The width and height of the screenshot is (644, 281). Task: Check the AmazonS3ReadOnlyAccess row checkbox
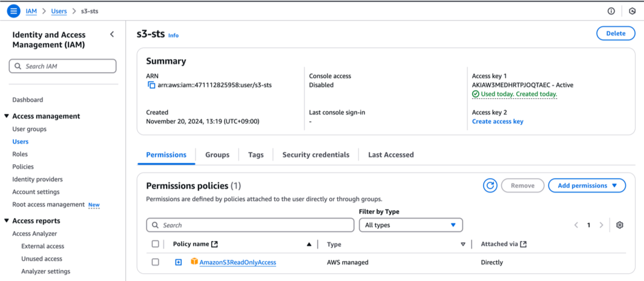[x=155, y=262]
